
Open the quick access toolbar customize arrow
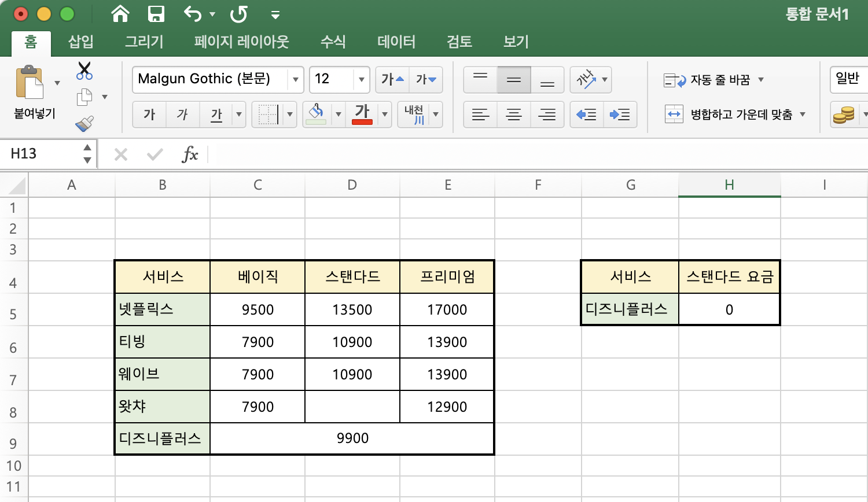click(275, 15)
